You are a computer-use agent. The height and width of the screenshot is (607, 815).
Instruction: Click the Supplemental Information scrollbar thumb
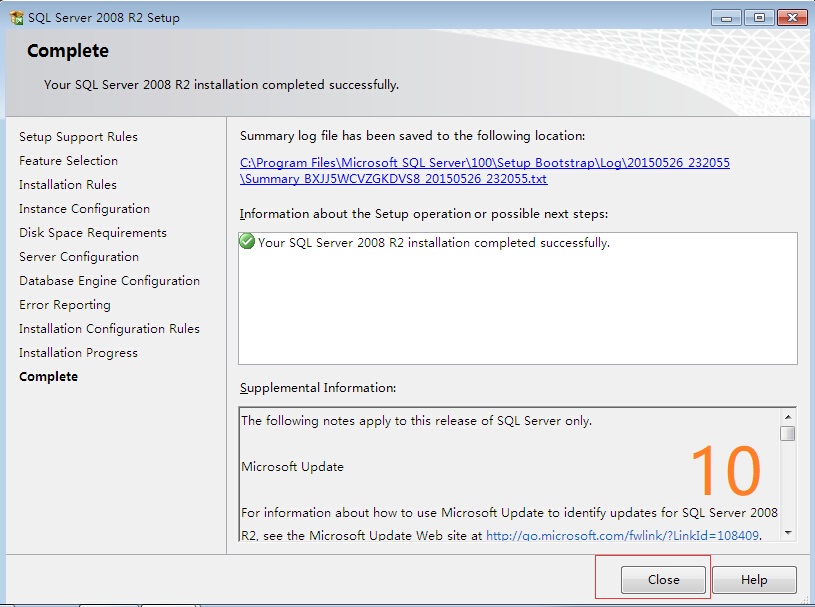click(788, 433)
